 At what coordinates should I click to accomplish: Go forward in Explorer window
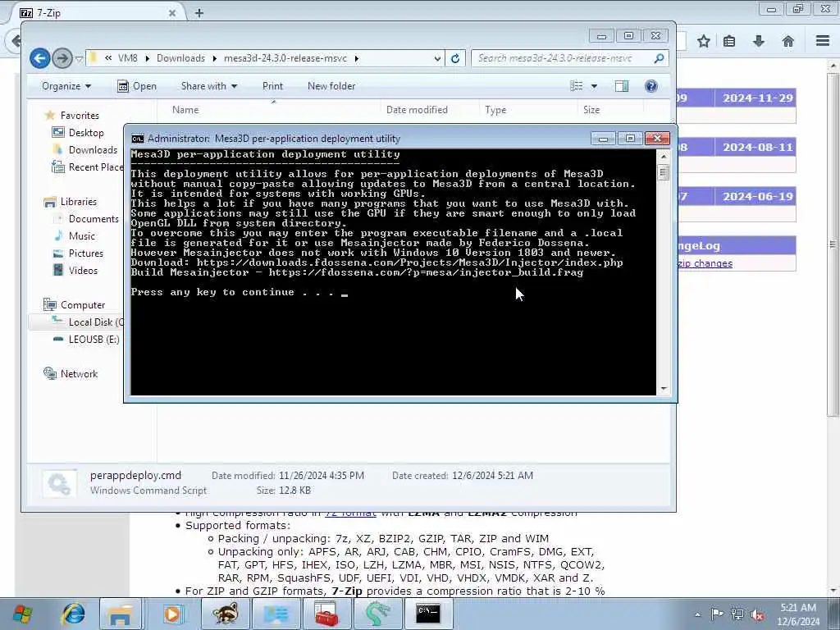pyautogui.click(x=62, y=58)
